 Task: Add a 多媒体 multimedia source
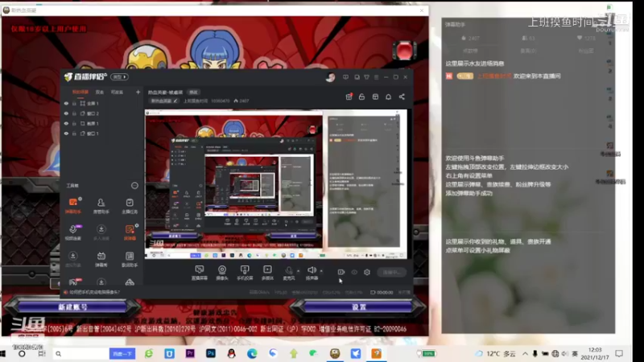click(267, 273)
